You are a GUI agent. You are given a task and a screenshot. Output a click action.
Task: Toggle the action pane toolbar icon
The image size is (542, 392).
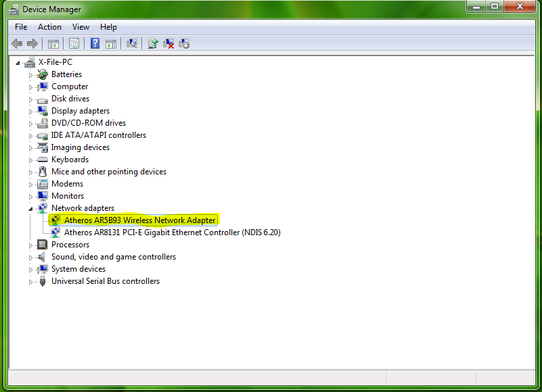pos(111,44)
